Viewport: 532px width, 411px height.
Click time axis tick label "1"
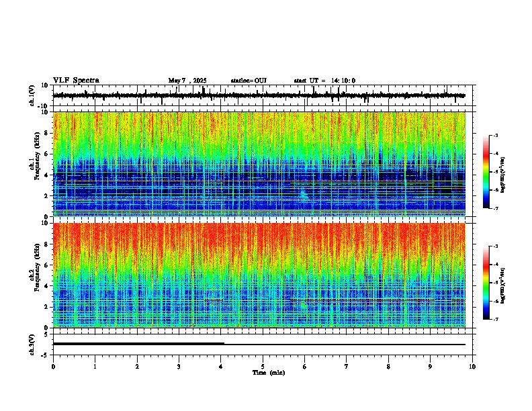(95, 367)
